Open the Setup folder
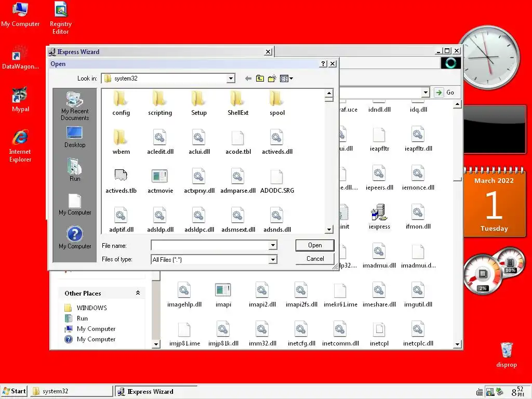 tap(199, 103)
